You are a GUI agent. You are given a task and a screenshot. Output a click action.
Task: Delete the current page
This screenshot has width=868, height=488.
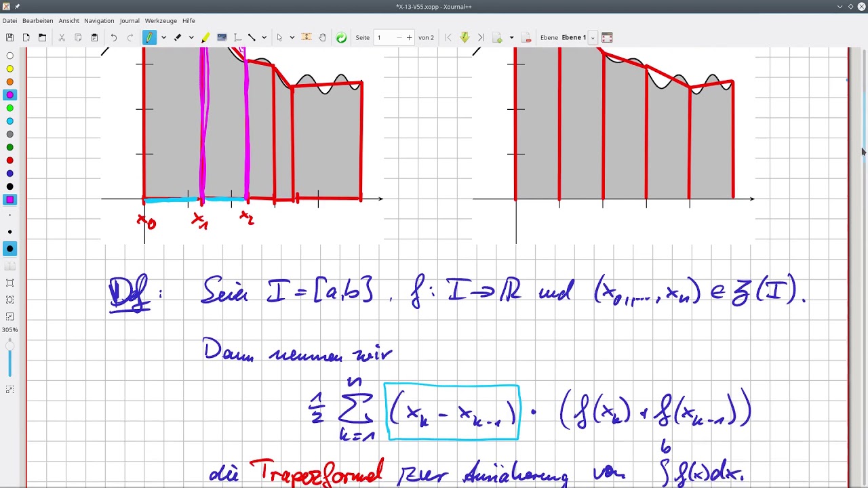click(x=526, y=38)
